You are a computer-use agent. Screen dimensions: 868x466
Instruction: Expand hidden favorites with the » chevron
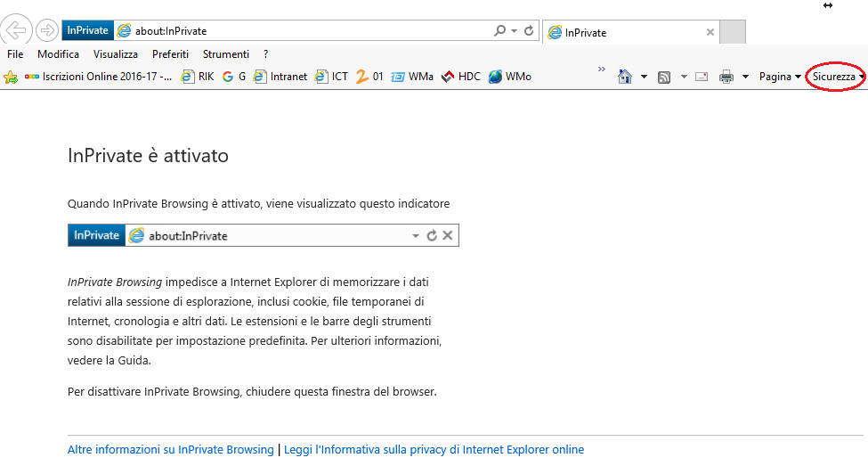[x=602, y=69]
